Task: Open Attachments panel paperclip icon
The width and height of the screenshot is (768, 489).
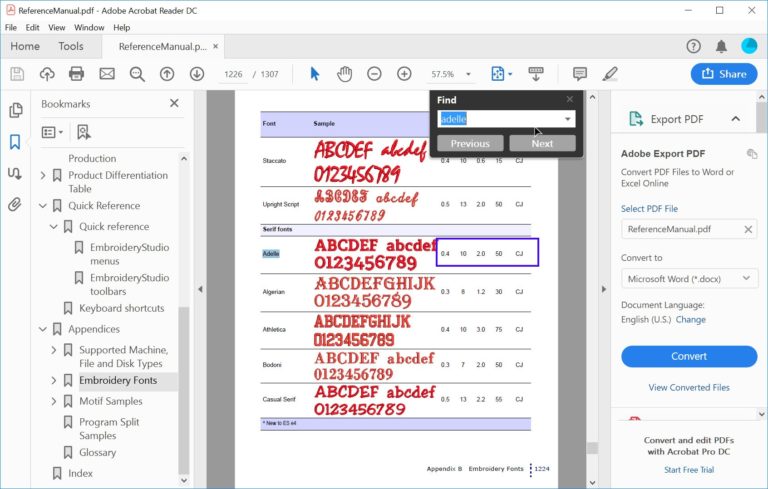Action: 15,204
